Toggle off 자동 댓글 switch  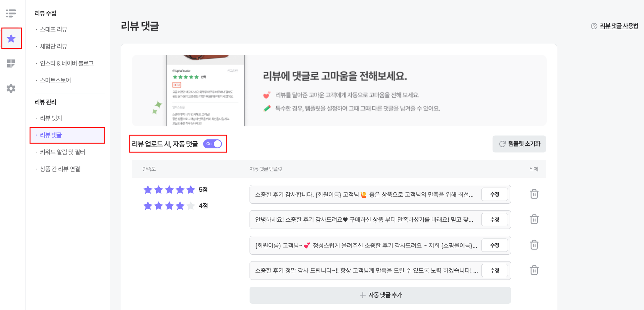coord(213,144)
